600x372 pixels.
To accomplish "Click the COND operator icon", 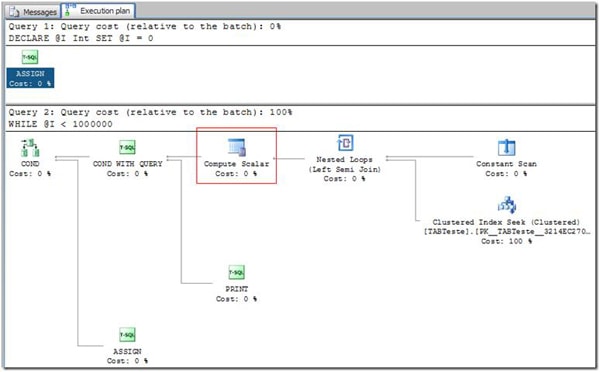I will tap(30, 148).
